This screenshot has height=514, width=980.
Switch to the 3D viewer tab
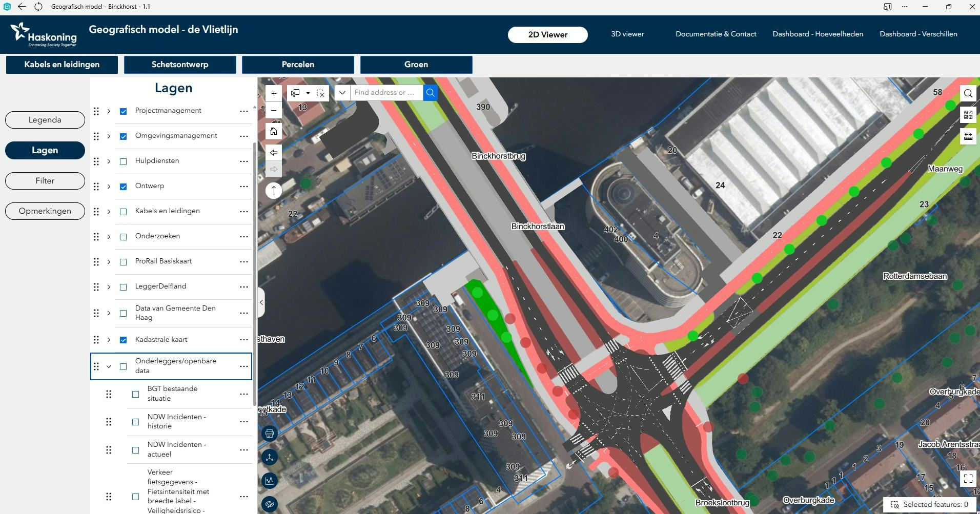[627, 34]
